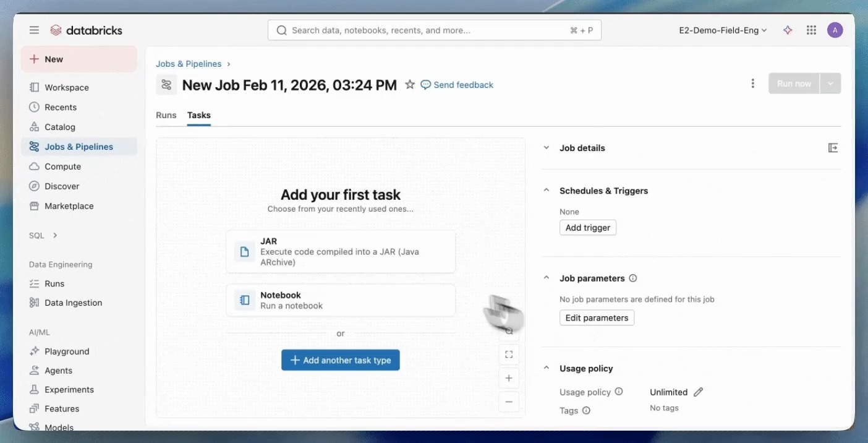Viewport: 868px width, 443px height.
Task: Click the JAR task file icon
Action: click(x=245, y=252)
